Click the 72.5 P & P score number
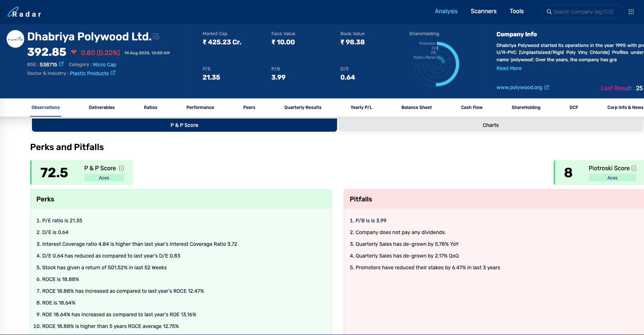 point(54,172)
